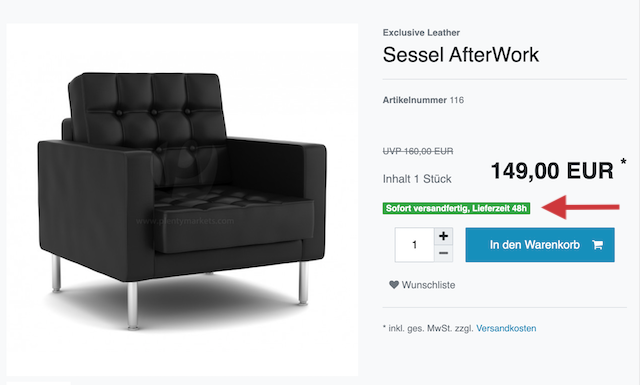The height and width of the screenshot is (385, 640).
Task: Click the red arrow annotation
Action: 580,207
